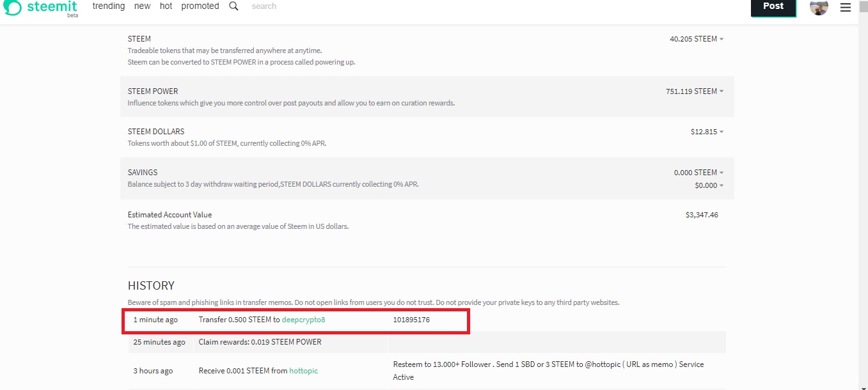Viewport: 868px width, 390px height.
Task: Go to the new posts tab
Action: coord(143,6)
